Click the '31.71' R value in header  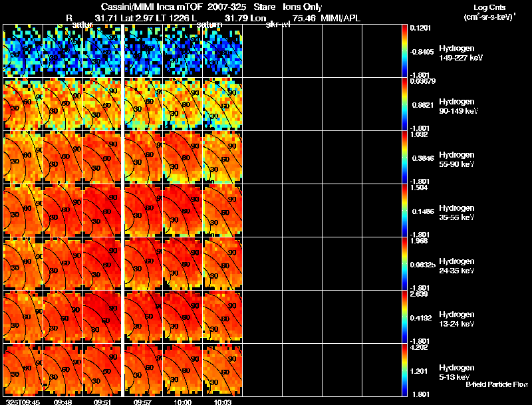click(105, 18)
